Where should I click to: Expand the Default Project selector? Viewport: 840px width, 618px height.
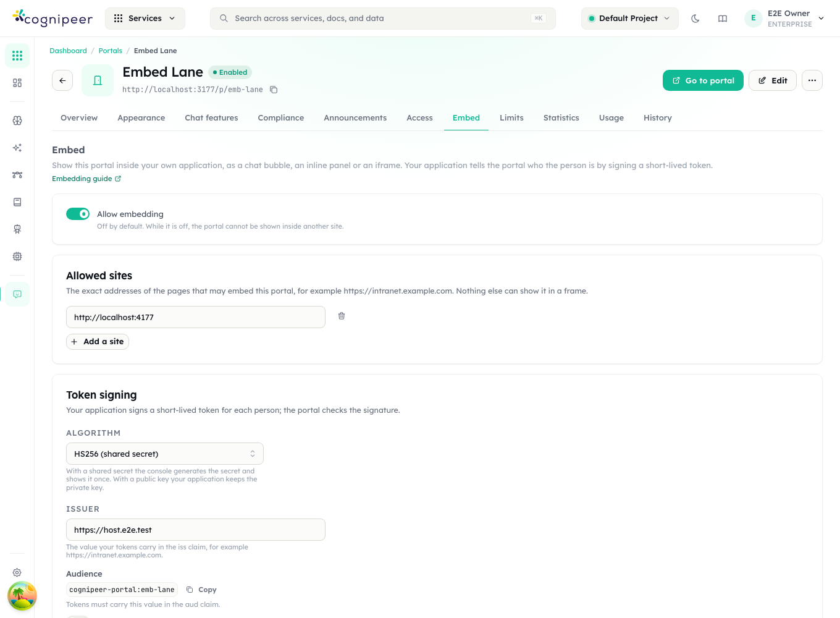point(629,19)
